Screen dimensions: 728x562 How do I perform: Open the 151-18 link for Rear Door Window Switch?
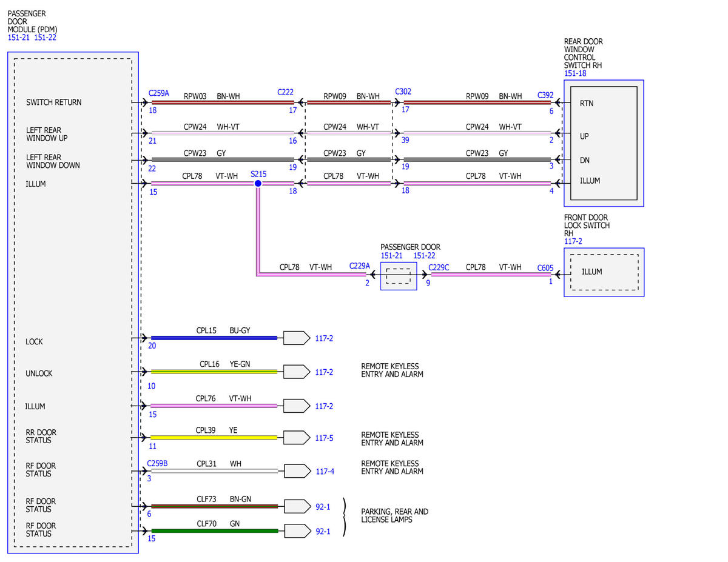(575, 74)
